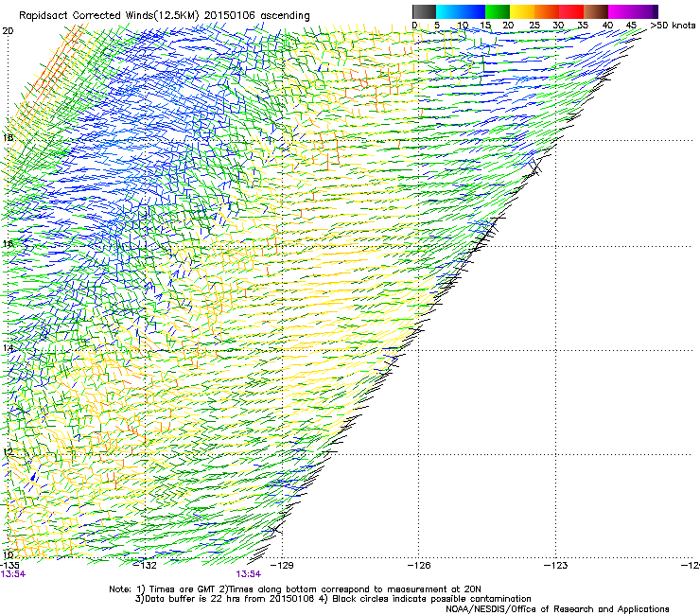Image resolution: width=700 pixels, height=615 pixels.
Task: Click the note about data buffer 22 hrs
Action: point(225,599)
